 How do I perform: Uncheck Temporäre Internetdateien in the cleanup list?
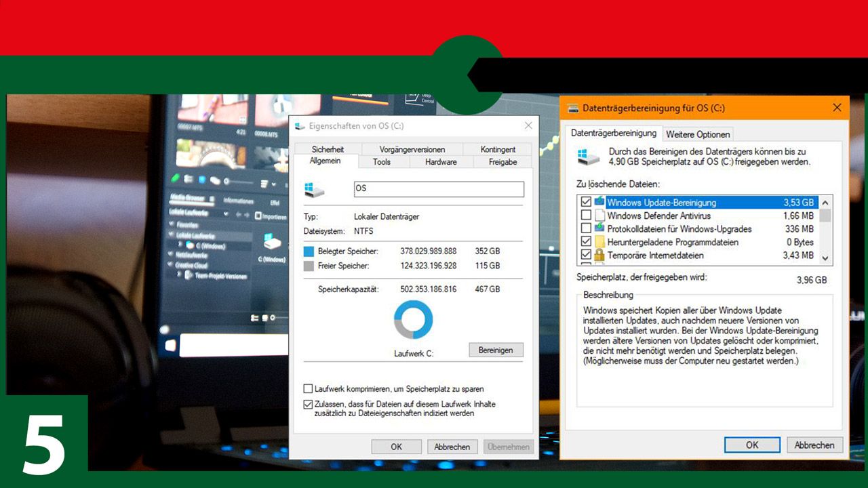point(586,255)
